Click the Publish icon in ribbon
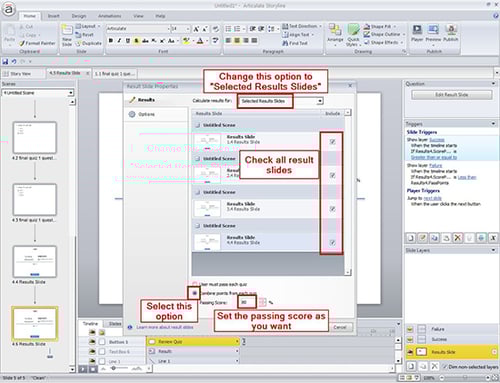The width and height of the screenshot is (500, 383). point(451,33)
